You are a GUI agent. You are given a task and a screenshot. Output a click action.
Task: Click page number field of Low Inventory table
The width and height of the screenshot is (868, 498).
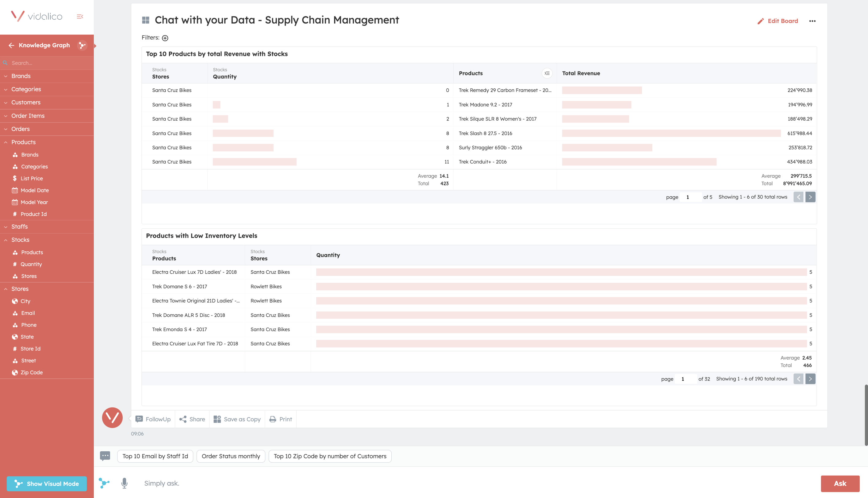(x=686, y=379)
